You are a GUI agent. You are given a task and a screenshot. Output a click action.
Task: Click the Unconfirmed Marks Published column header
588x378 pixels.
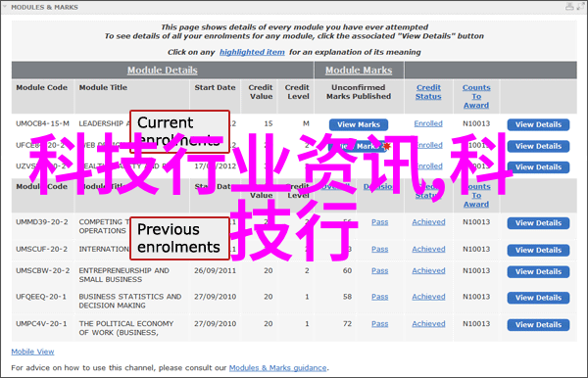coord(359,92)
